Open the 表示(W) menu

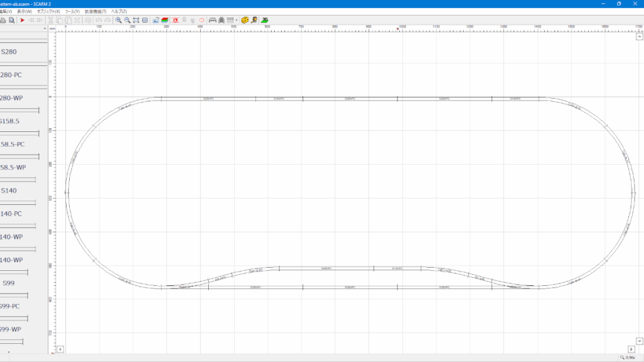point(24,11)
